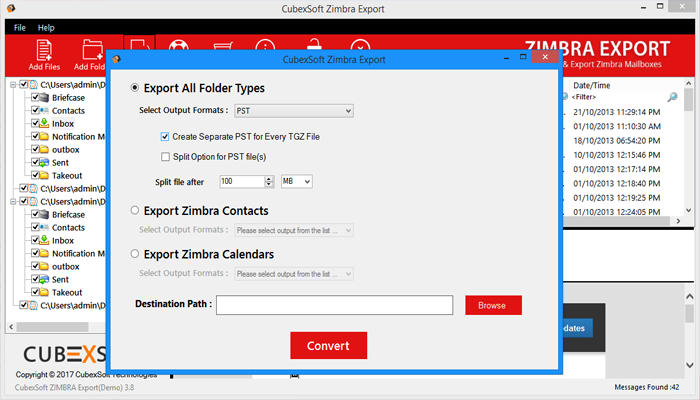This screenshot has width=700, height=400.
Task: Click the Browse button
Action: (493, 305)
